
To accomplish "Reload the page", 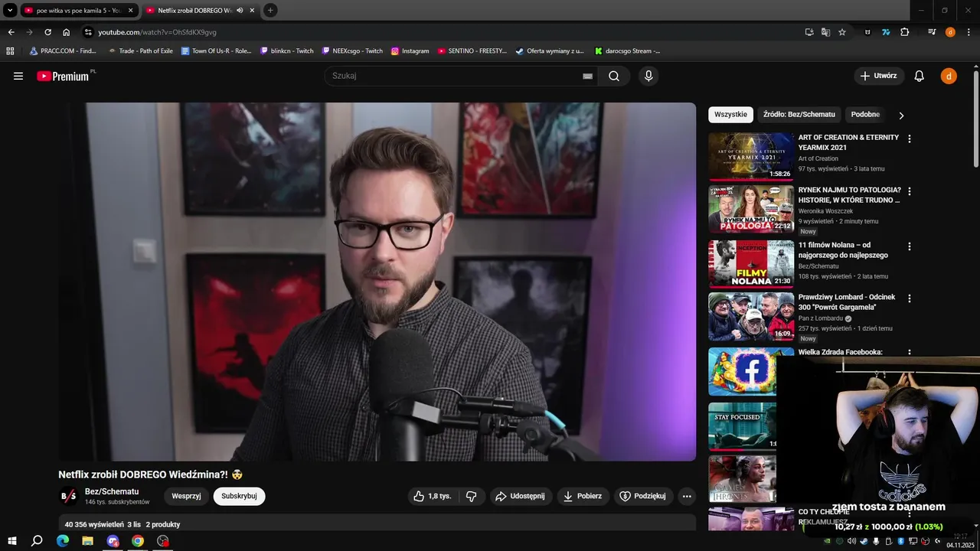I will 47,32.
